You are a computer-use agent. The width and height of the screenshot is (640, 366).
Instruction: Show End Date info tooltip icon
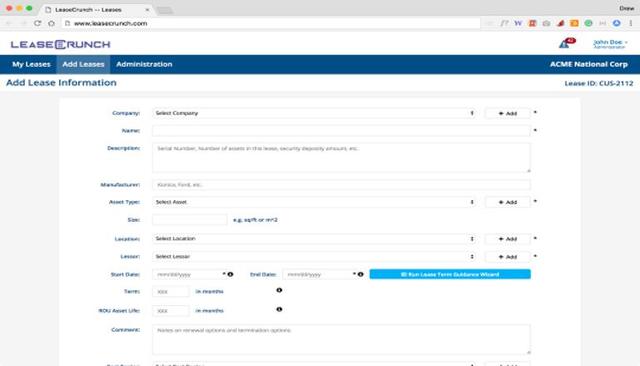(x=361, y=274)
